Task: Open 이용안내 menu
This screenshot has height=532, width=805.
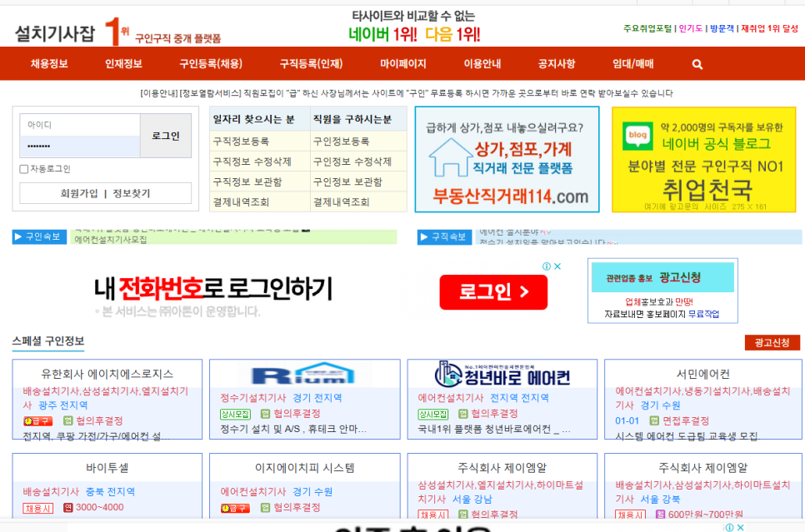Action: point(482,63)
